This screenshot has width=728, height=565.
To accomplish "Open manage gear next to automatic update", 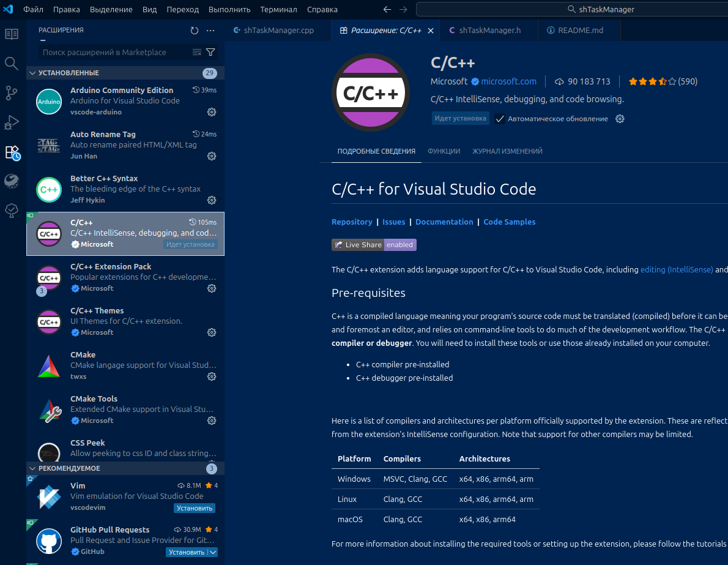I will click(620, 119).
